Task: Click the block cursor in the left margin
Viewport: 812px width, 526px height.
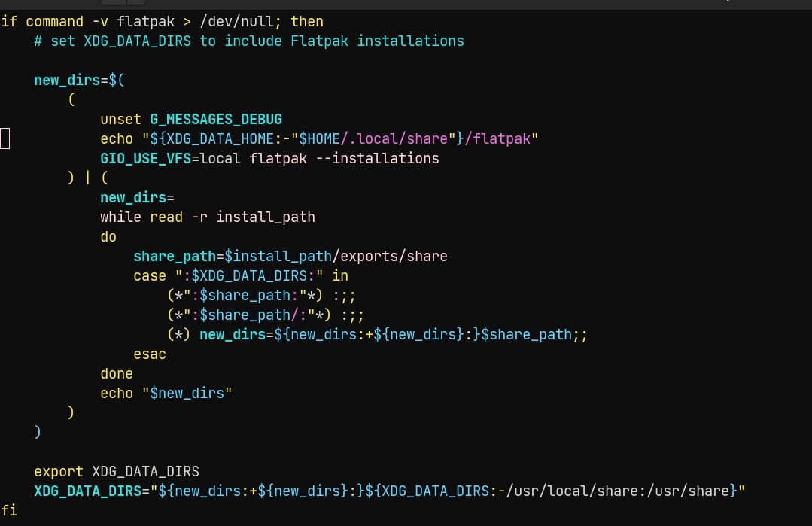Action: [x=5, y=138]
